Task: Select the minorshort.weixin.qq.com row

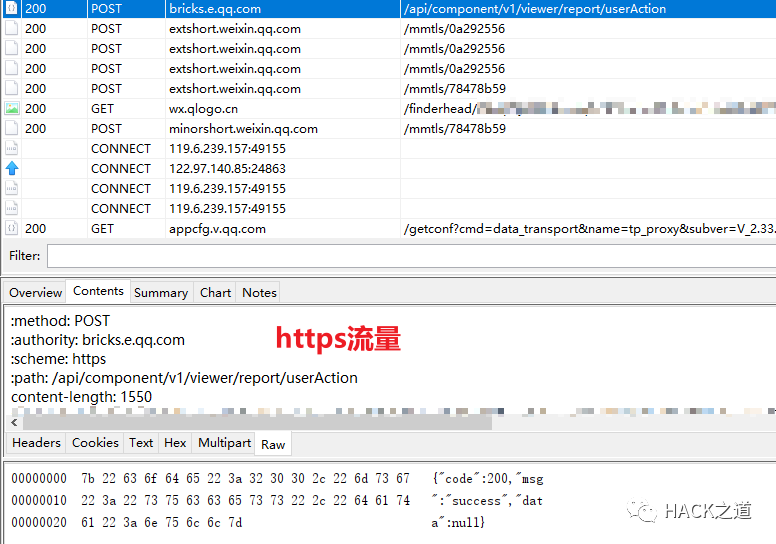Action: tap(388, 129)
